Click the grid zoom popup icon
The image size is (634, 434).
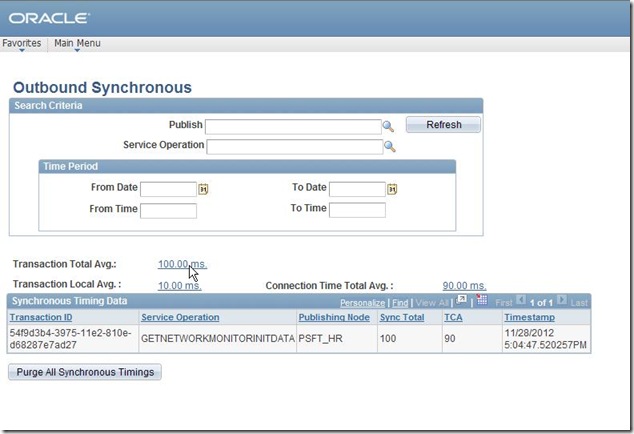pyautogui.click(x=462, y=300)
